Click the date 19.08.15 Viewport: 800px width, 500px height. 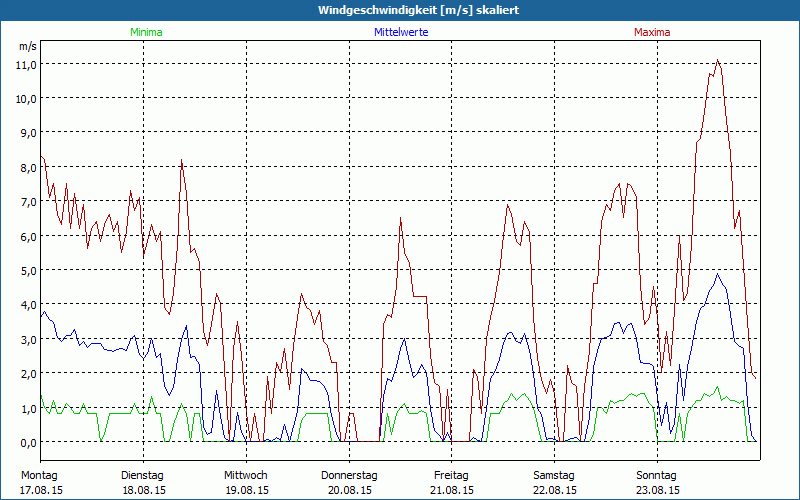247,490
